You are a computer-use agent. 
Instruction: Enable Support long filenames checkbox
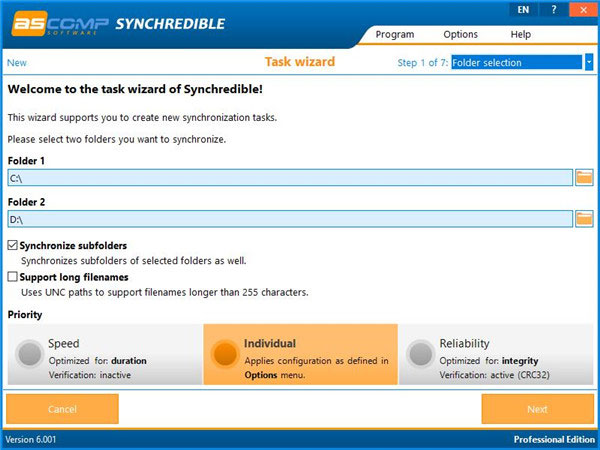13,276
